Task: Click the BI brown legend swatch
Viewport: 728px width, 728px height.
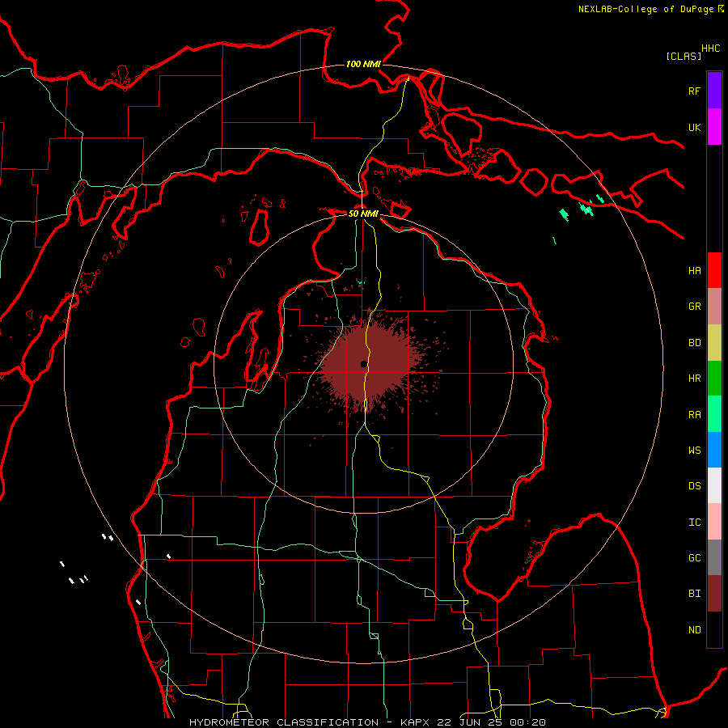Action: tap(714, 594)
